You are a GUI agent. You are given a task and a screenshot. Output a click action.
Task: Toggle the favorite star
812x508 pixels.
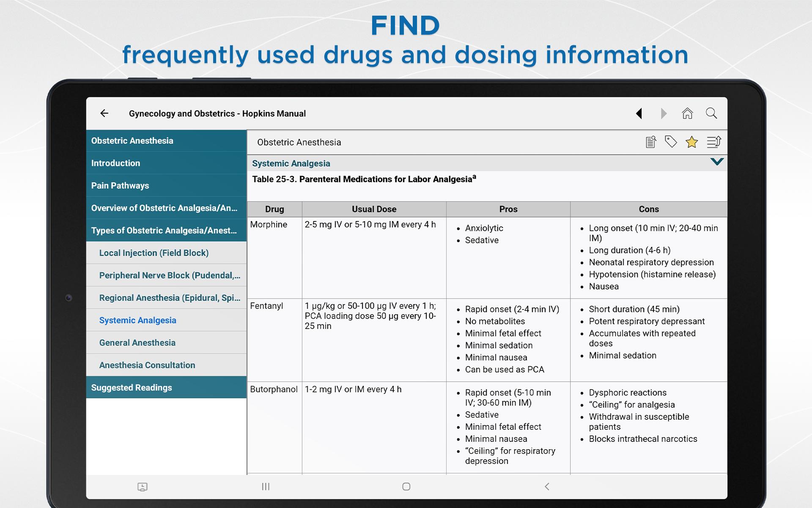click(691, 142)
